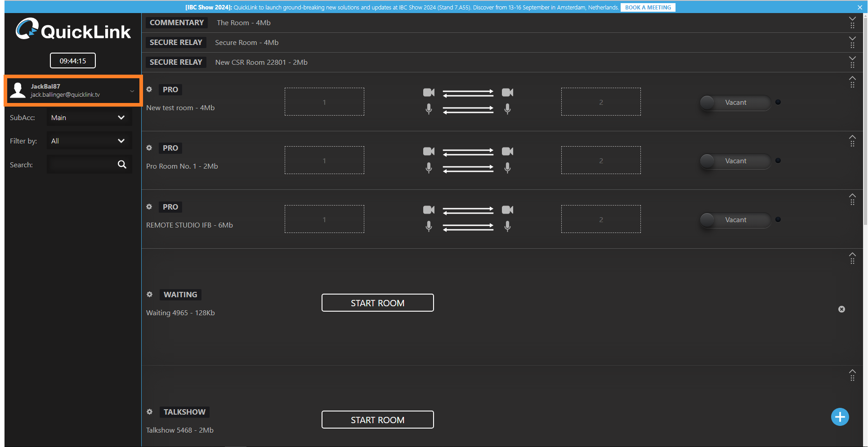
Task: Click left camera icon in Pro Room No. 1
Action: [x=429, y=151]
